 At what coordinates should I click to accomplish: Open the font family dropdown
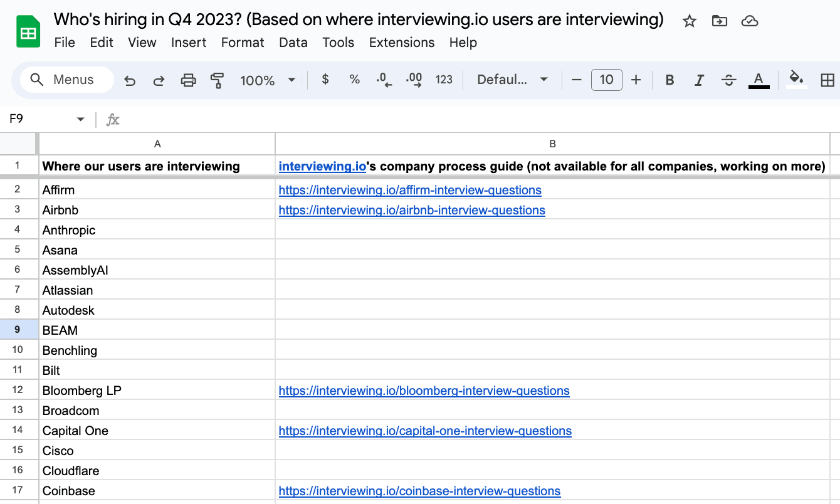(511, 80)
